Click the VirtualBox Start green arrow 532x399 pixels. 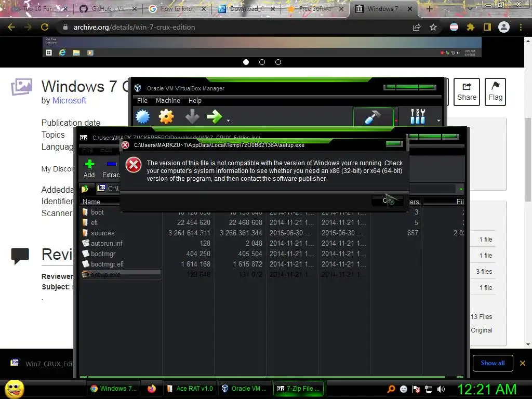click(x=215, y=117)
